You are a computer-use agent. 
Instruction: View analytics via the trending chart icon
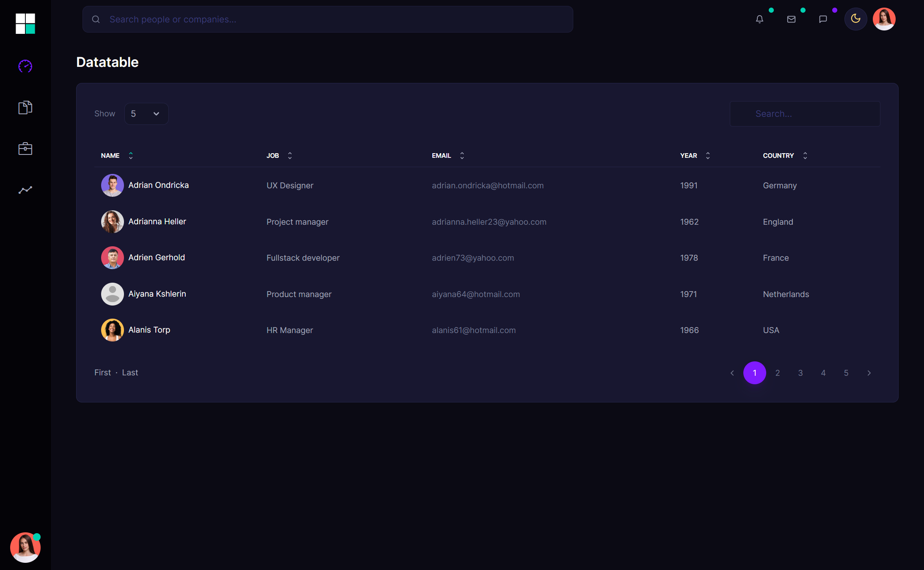tap(25, 190)
